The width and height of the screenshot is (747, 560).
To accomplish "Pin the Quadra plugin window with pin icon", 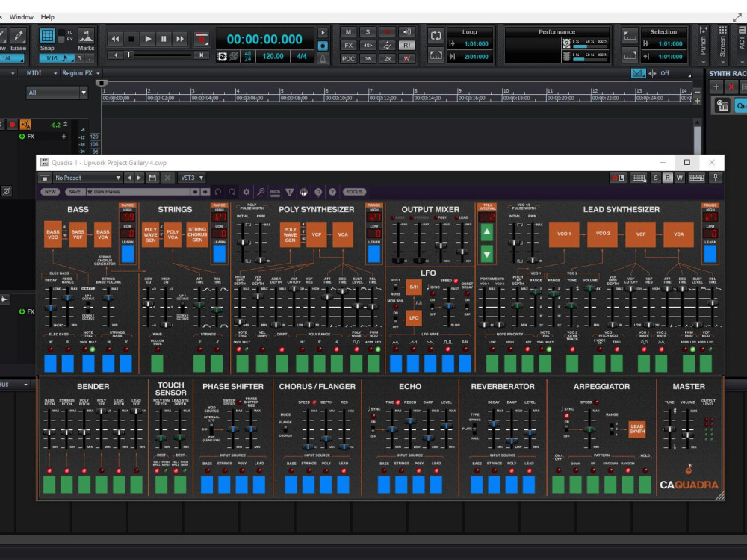I will [x=715, y=178].
